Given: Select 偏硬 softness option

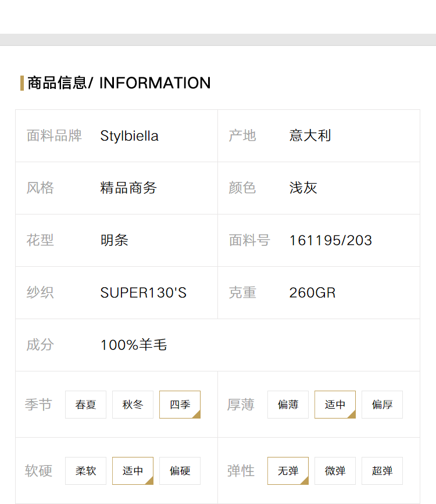Looking at the screenshot, I should tap(180, 470).
